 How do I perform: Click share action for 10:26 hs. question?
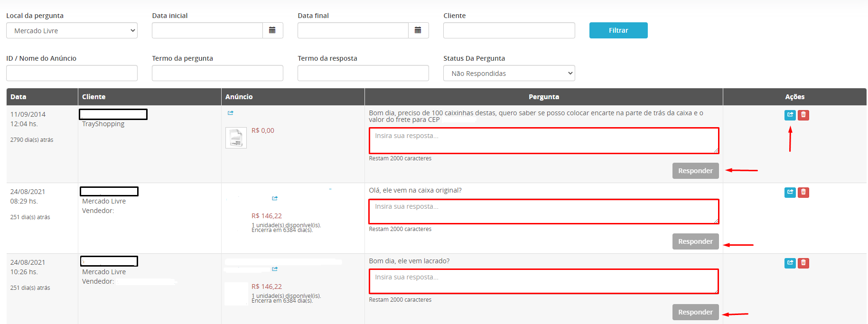(x=790, y=263)
